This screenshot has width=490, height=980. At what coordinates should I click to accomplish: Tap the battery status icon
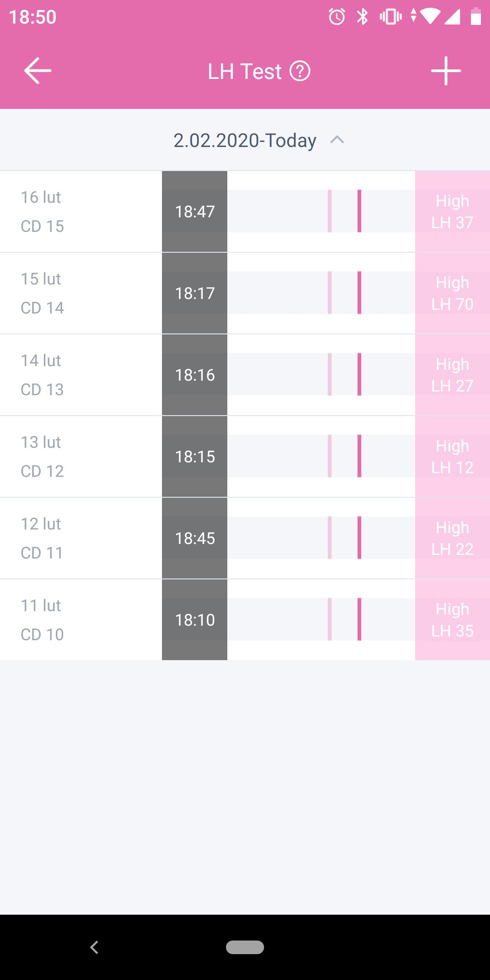[475, 17]
